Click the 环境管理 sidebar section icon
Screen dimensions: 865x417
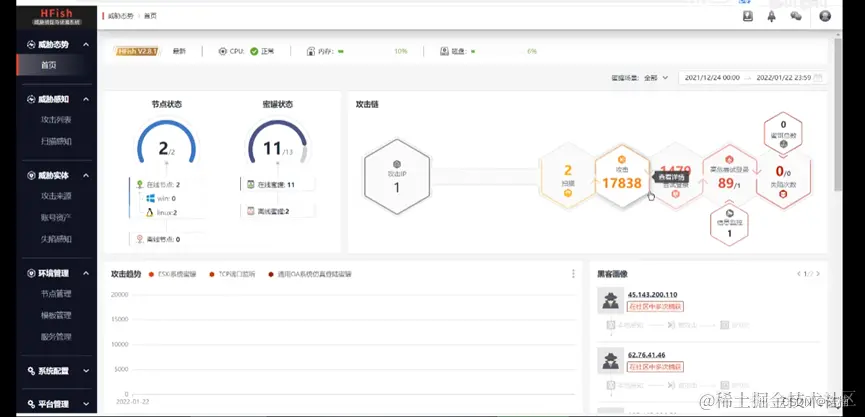coord(31,274)
